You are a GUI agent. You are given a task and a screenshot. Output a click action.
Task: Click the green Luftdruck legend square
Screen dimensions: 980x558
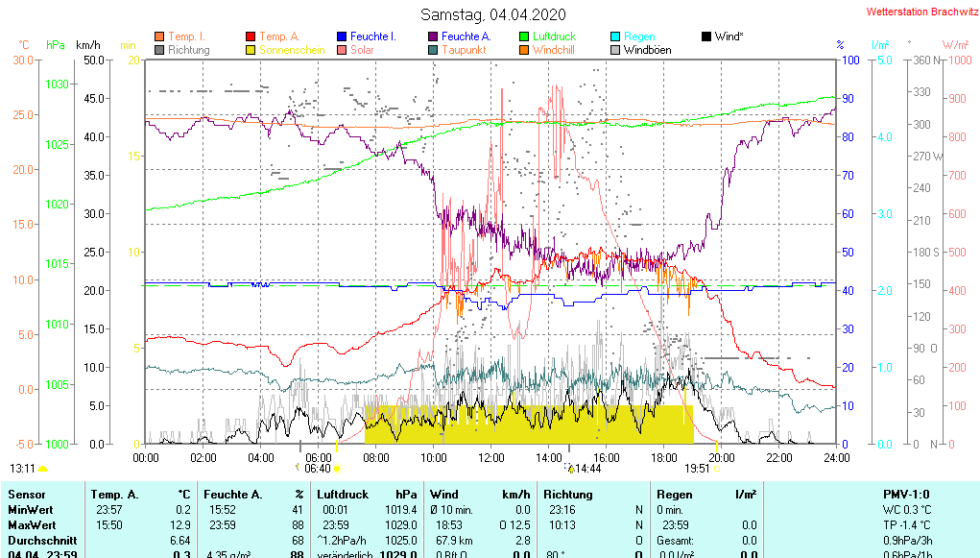pos(524,36)
